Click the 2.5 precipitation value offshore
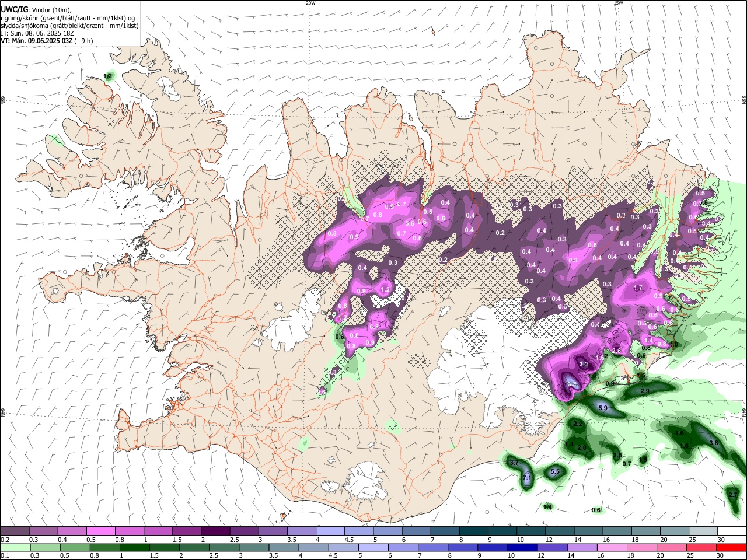 pyautogui.click(x=617, y=456)
